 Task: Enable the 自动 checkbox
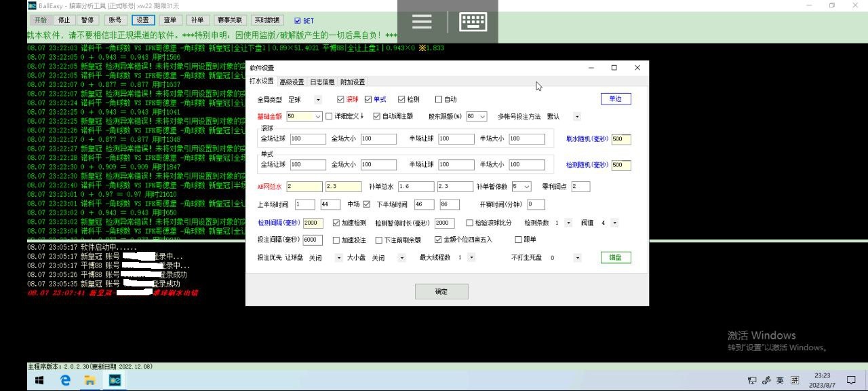coord(439,100)
